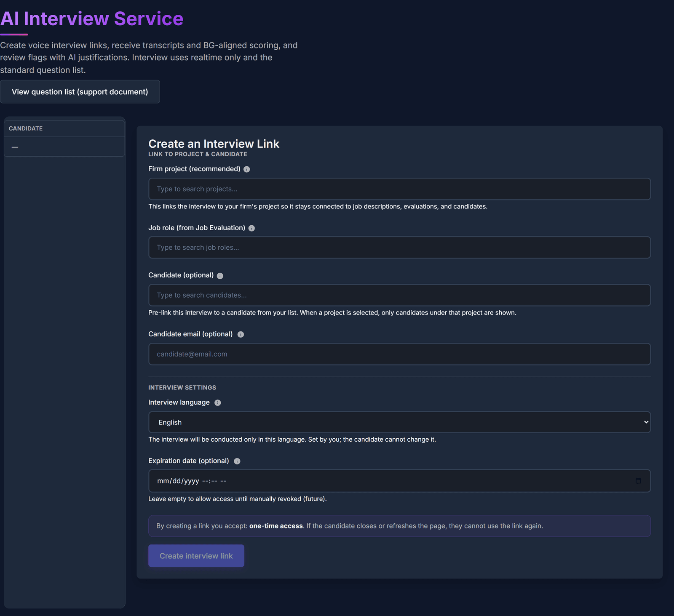
Task: Click the Create an Interview Link heading
Action: point(214,144)
